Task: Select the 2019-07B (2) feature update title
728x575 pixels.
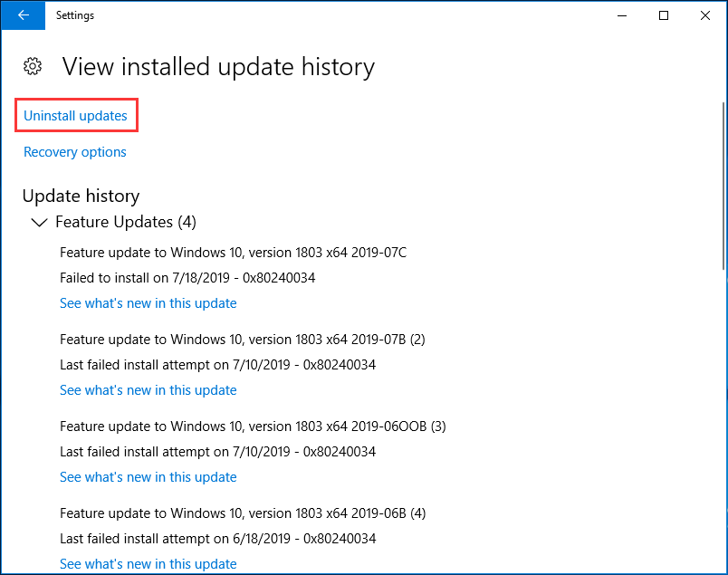Action: coord(243,340)
